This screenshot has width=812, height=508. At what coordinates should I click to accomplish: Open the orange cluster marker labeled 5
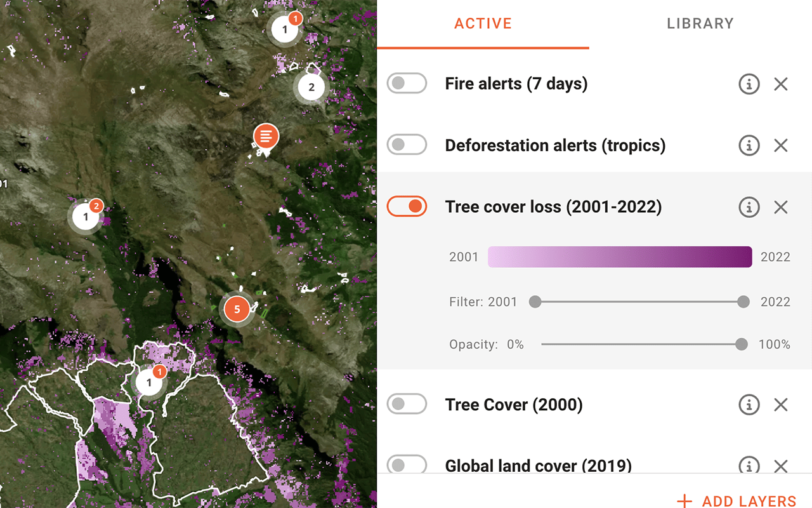point(237,309)
